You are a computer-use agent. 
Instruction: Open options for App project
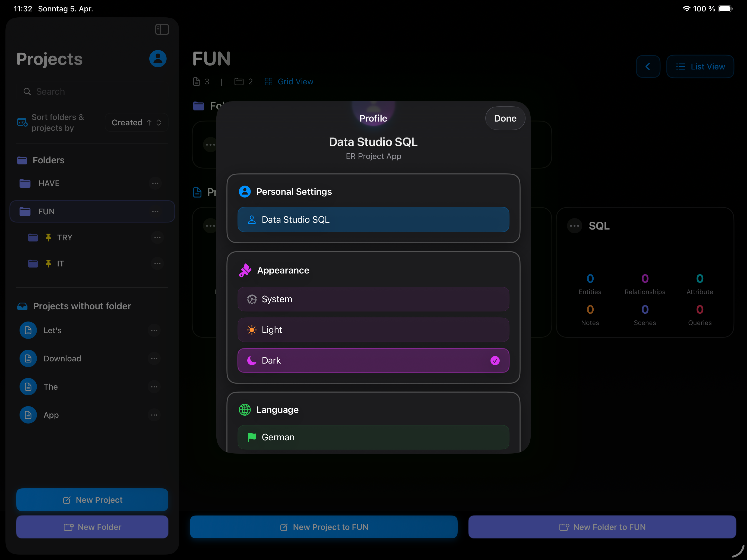(154, 415)
